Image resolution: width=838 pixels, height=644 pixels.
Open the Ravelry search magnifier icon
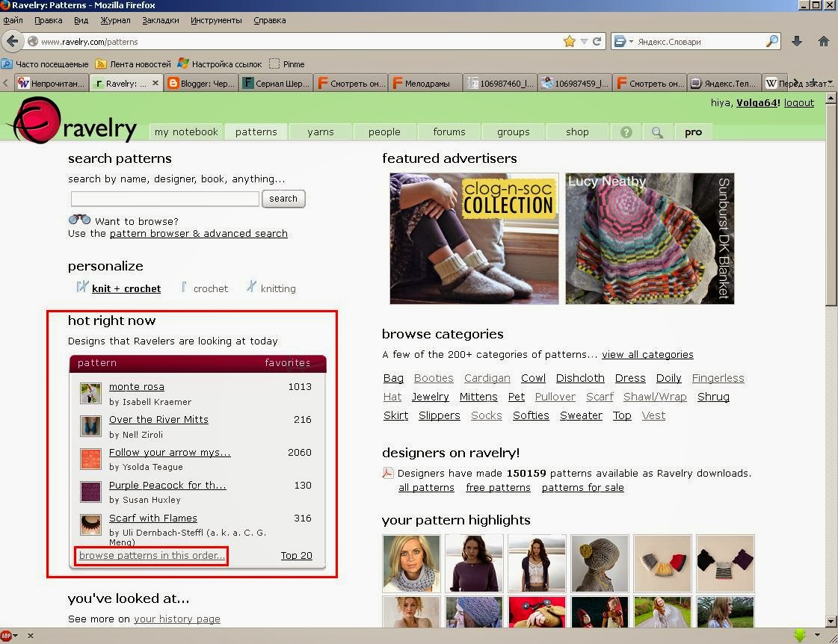[x=657, y=132]
